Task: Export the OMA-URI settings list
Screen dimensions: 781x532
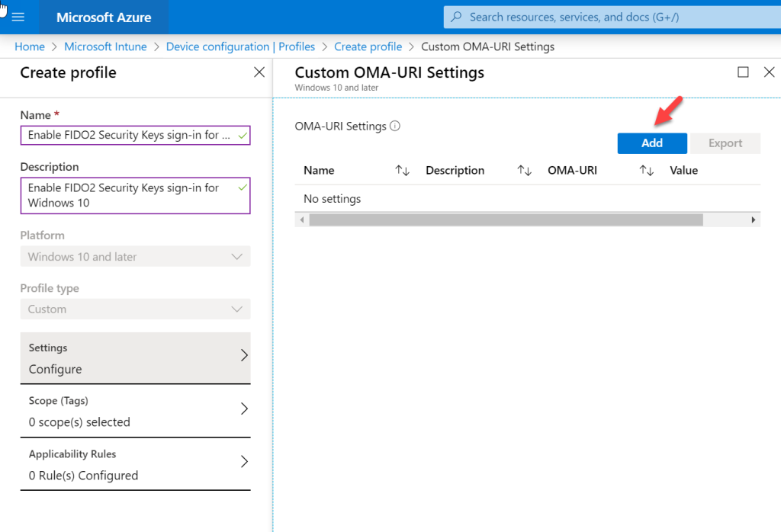Action: tap(724, 143)
